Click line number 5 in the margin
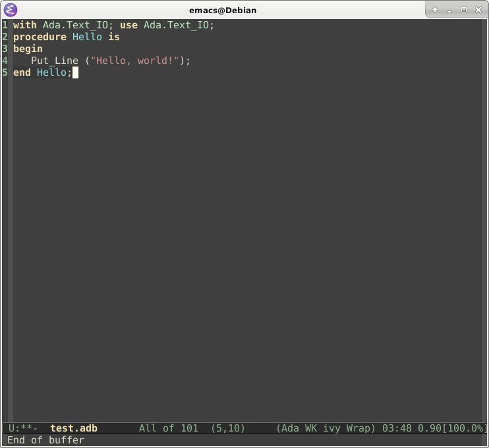This screenshot has height=448, width=489. coord(5,72)
